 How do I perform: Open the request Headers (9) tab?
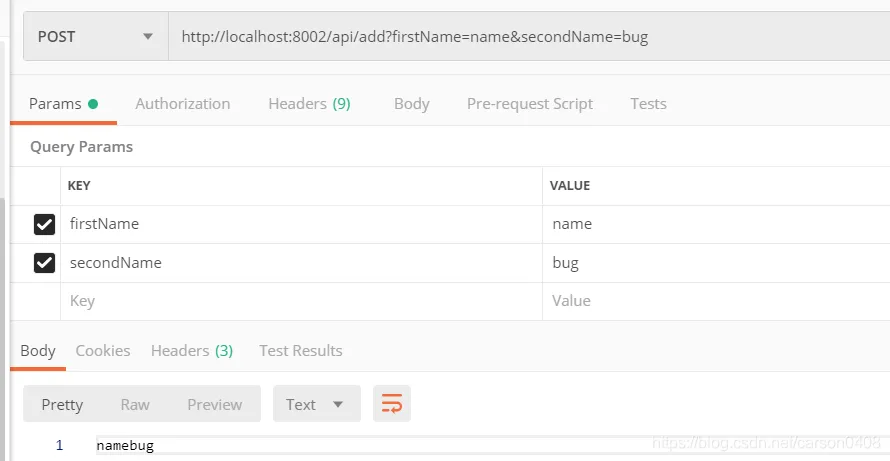pyautogui.click(x=309, y=104)
